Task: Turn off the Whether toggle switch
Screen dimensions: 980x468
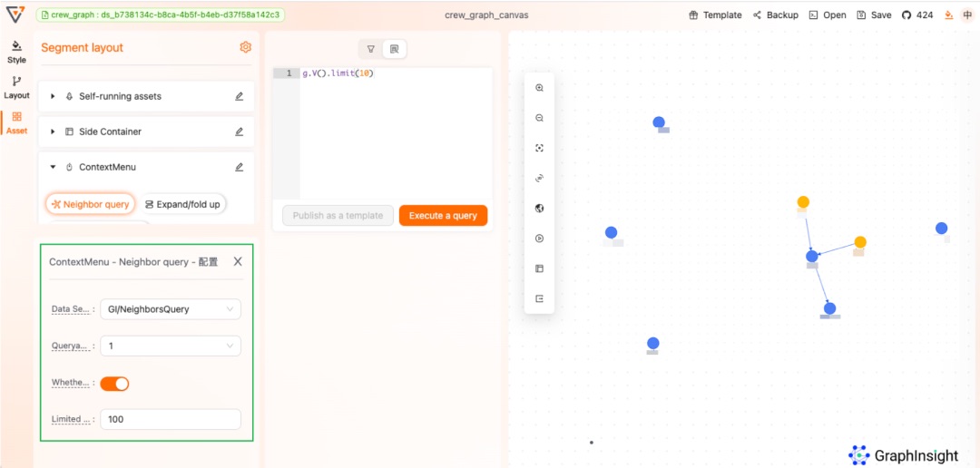Action: (114, 384)
